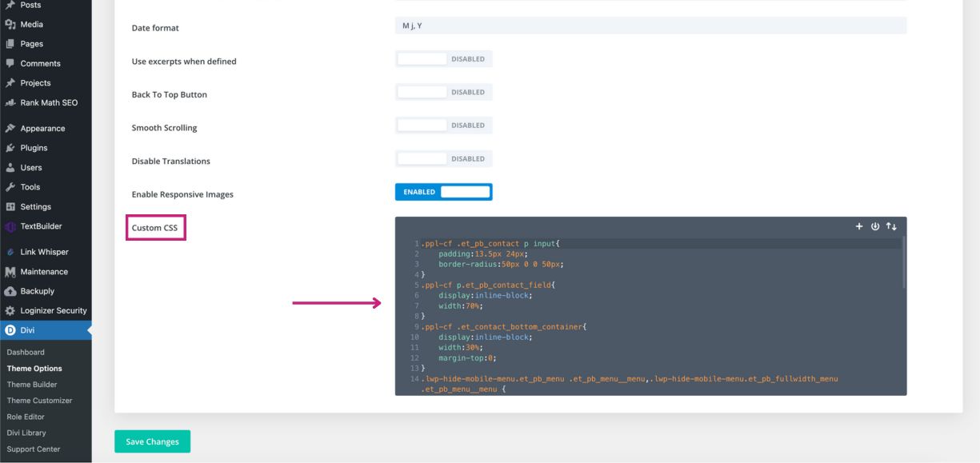Click the '.ppl-cf .et_contact_bottom_container{' line
The image size is (980, 463).
point(504,326)
